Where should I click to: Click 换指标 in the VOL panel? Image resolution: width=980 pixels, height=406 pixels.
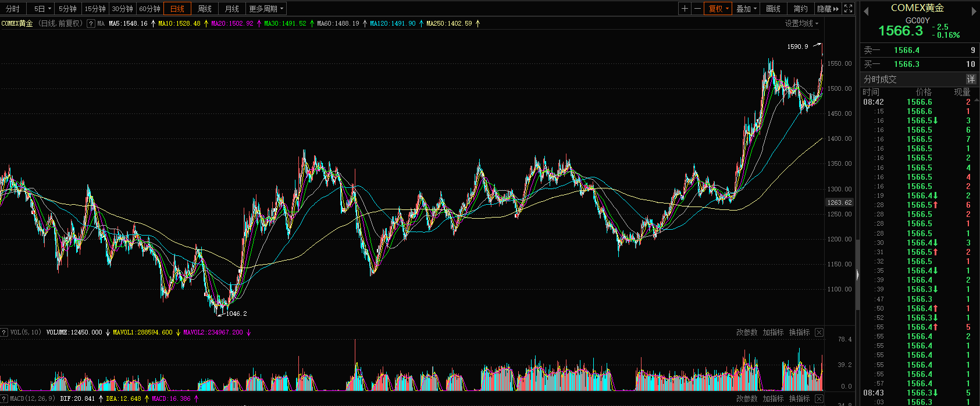click(799, 333)
